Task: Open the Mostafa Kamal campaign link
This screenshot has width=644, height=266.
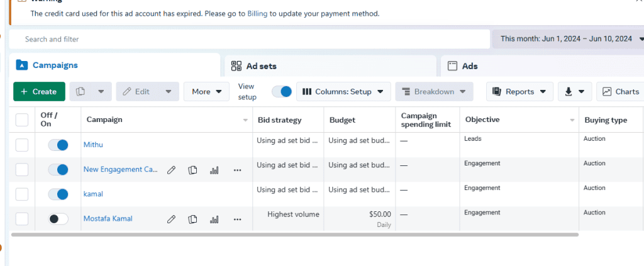Action: click(108, 219)
